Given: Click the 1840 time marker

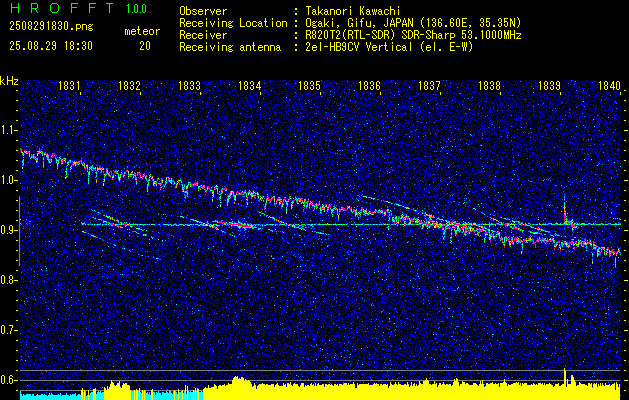Looking at the screenshot, I should pos(609,85).
